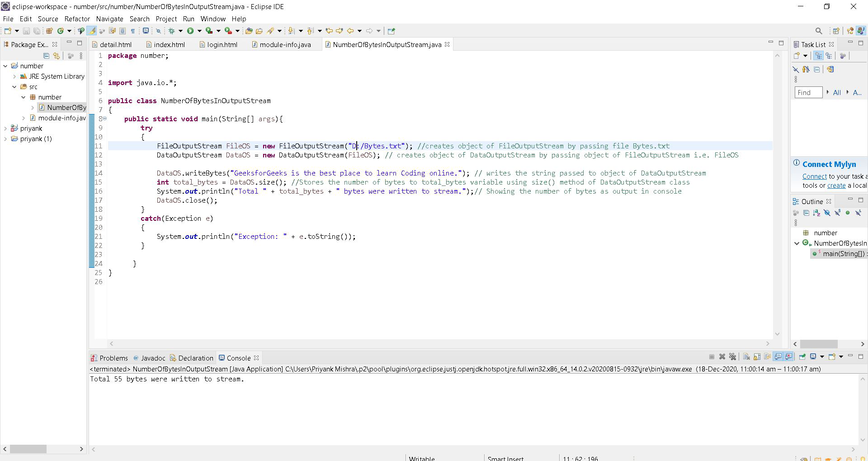
Task: Click the Back navigation arrow
Action: pos(350,31)
